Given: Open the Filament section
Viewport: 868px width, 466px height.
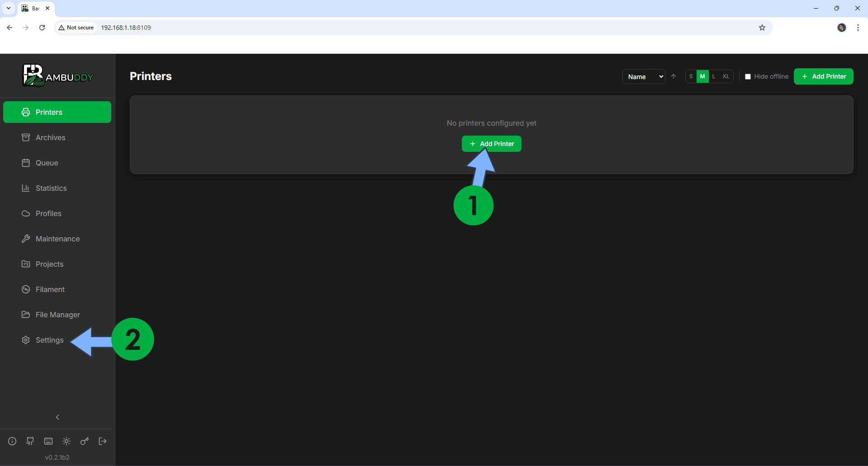Looking at the screenshot, I should click(50, 289).
